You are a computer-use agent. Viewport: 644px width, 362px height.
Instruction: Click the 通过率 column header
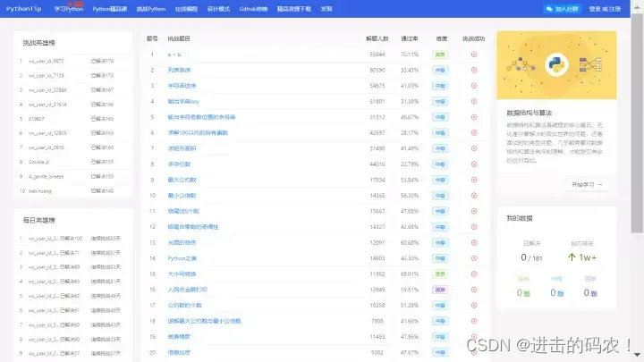[x=410, y=38]
